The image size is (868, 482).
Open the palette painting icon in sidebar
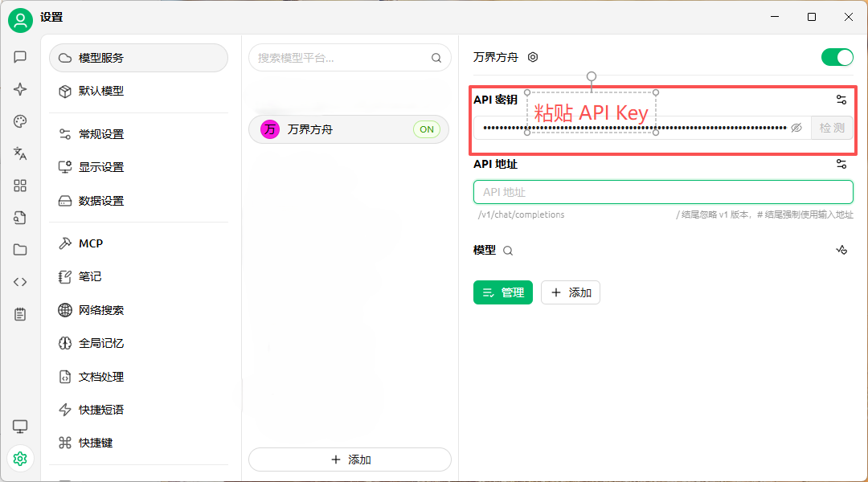(20, 121)
